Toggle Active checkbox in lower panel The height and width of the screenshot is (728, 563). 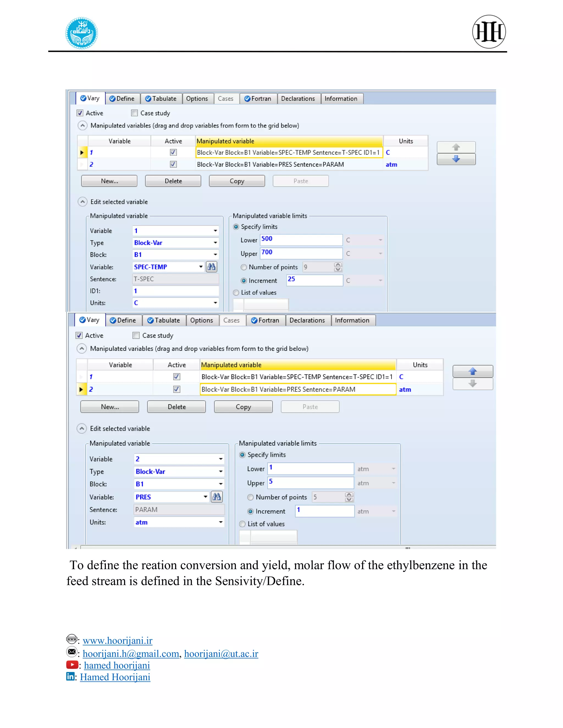pyautogui.click(x=79, y=335)
